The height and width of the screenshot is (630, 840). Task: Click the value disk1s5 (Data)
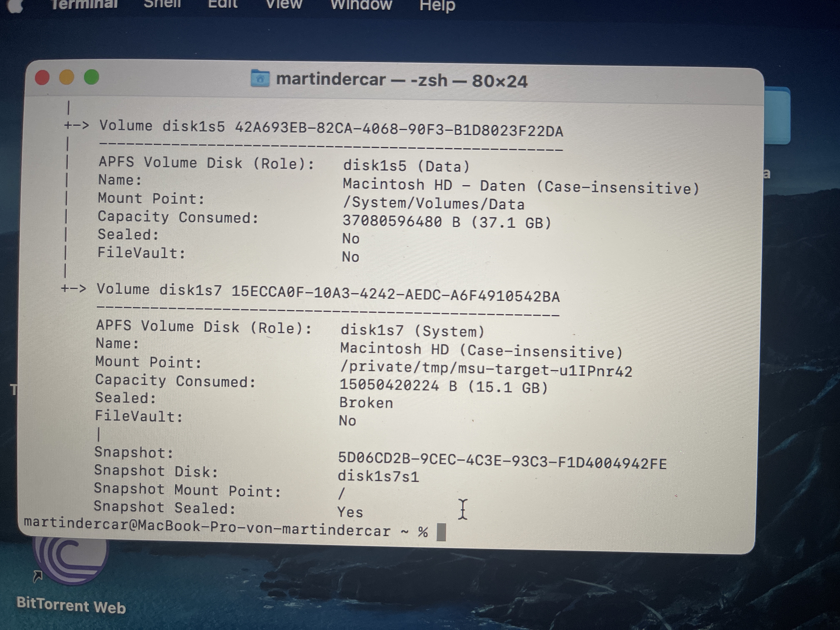pyautogui.click(x=406, y=166)
